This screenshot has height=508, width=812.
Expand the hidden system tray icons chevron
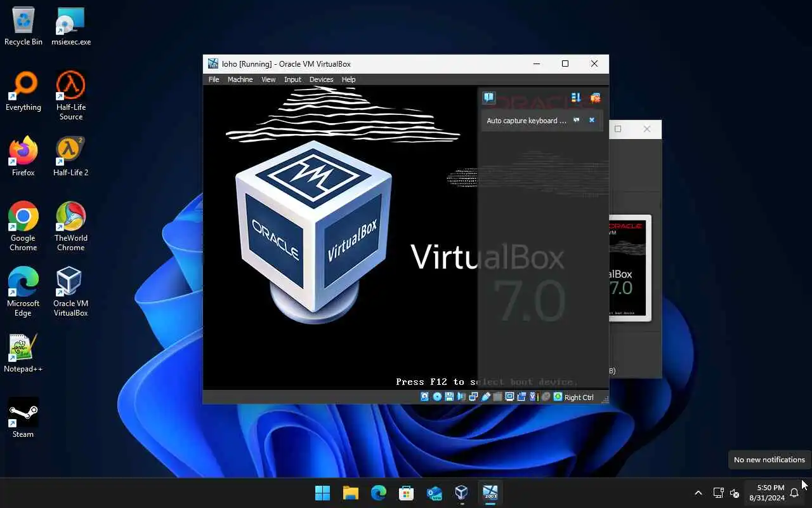[x=698, y=493]
